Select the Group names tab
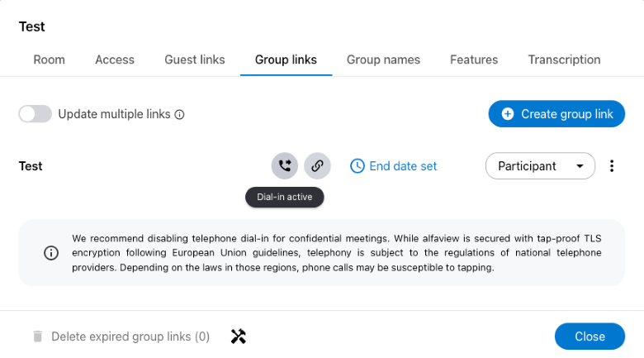Screen dimensions: 644x358 (383, 60)
